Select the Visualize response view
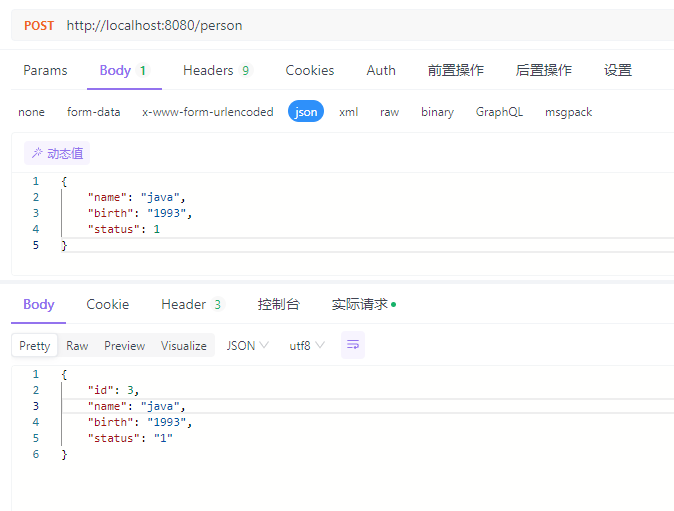674x511 pixels. [184, 346]
